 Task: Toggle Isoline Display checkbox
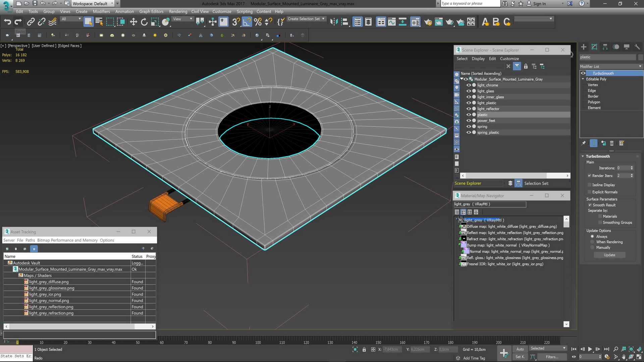click(x=590, y=185)
